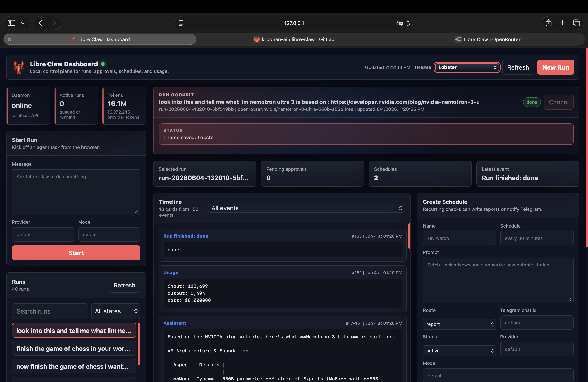
Task: Click the header Refresh button
Action: tap(518, 67)
